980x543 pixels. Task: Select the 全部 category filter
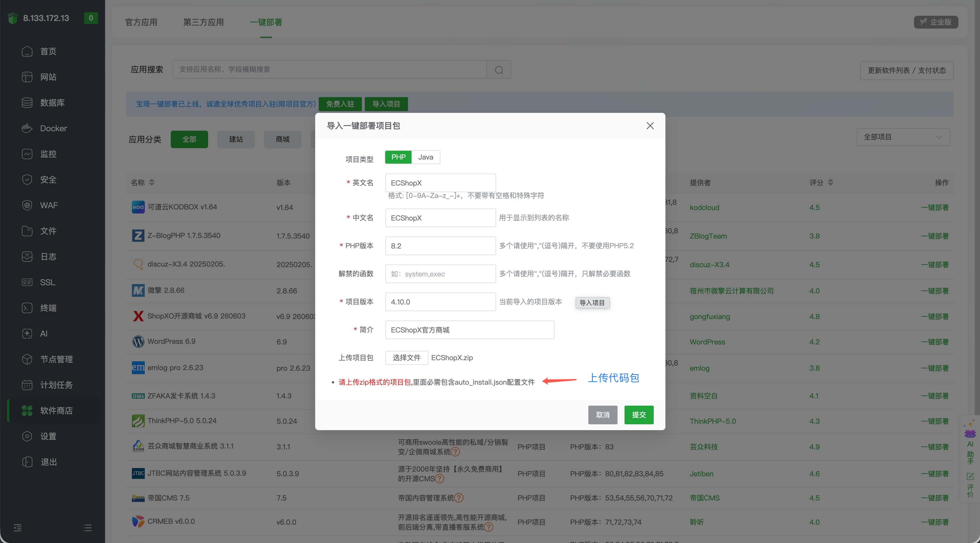[189, 139]
